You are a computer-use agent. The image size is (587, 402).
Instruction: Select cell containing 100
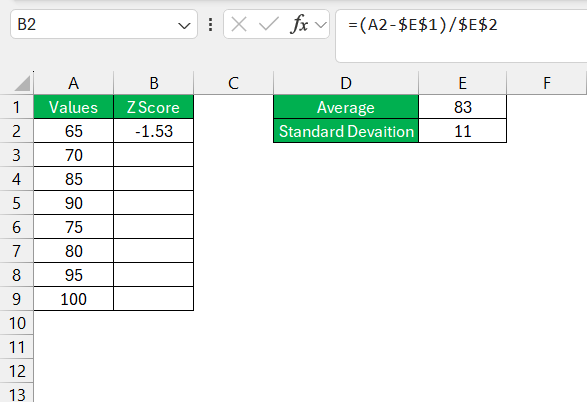[73, 299]
